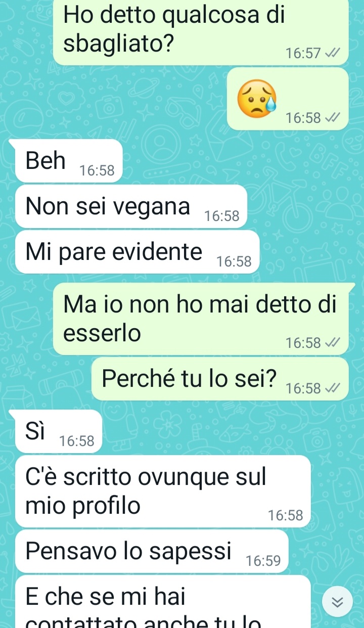Tap the sad sweating emoji message
This screenshot has height=628, width=364.
tap(258, 99)
